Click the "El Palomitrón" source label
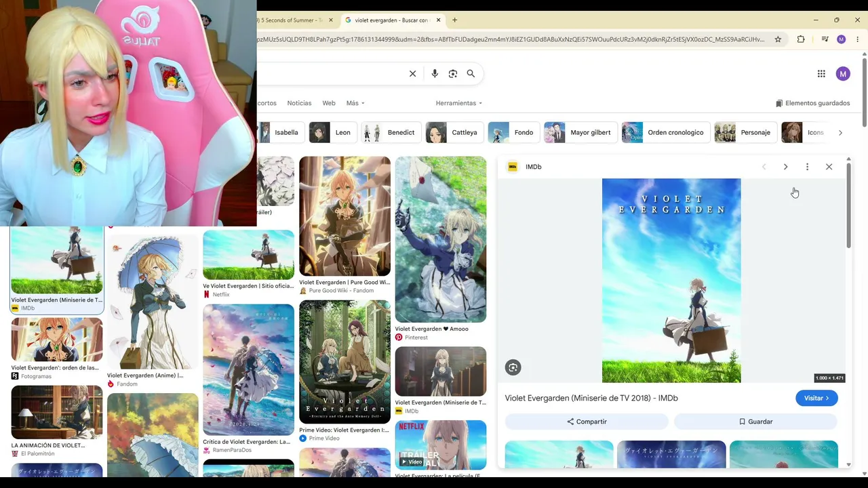 point(38,454)
